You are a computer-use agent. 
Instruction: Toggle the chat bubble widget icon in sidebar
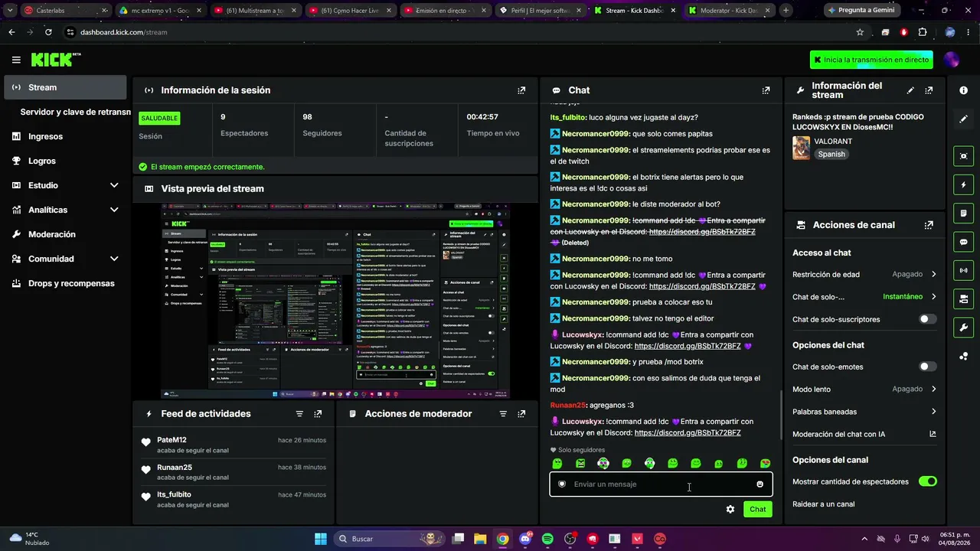[x=963, y=242]
